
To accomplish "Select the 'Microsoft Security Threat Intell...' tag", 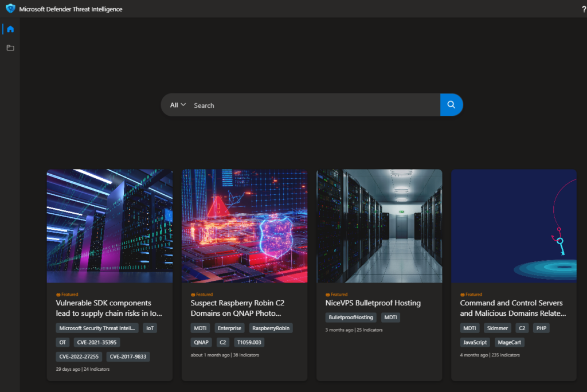I will tap(97, 328).
